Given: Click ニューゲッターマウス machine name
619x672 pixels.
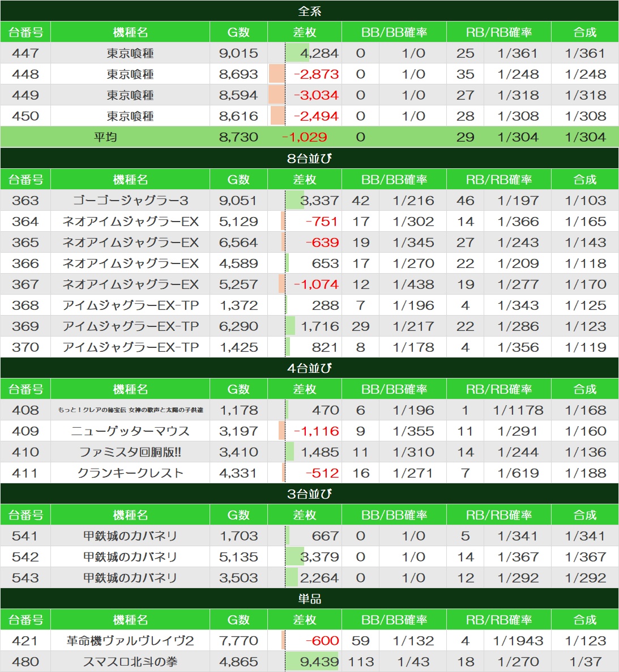Looking at the screenshot, I should [130, 431].
